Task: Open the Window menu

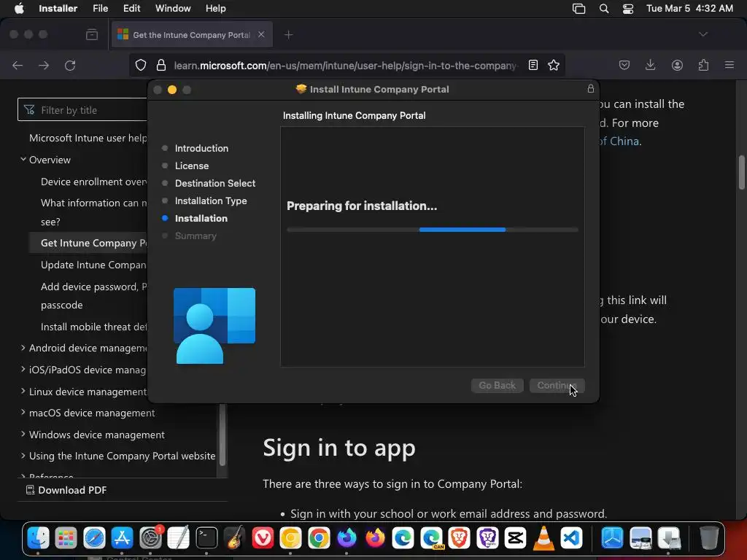Action: point(173,9)
